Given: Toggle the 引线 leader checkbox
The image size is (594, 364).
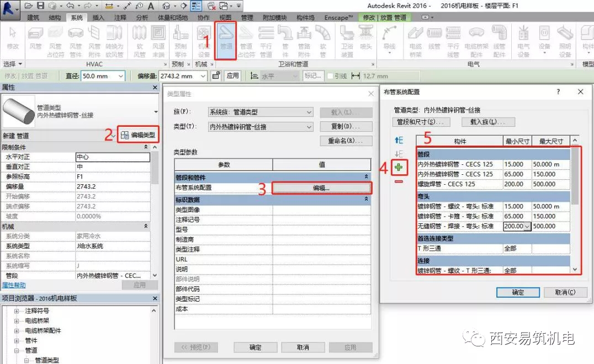Looking at the screenshot, I should (330, 76).
